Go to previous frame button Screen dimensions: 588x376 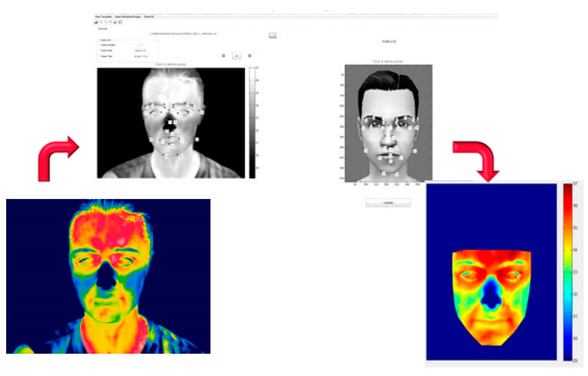point(223,56)
